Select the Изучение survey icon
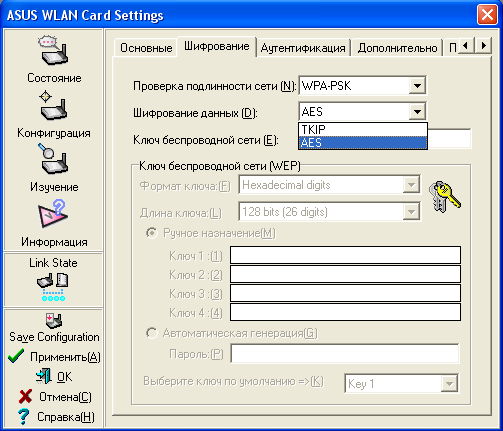This screenshot has width=503, height=431. (53, 159)
